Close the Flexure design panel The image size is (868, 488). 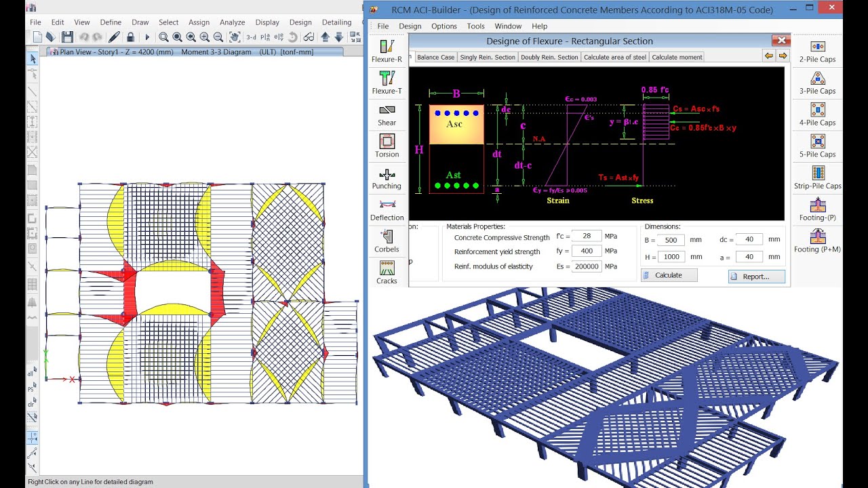[x=781, y=41]
